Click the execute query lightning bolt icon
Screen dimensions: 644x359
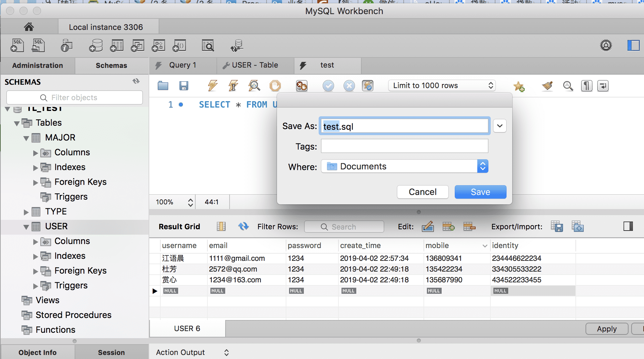[x=212, y=86]
